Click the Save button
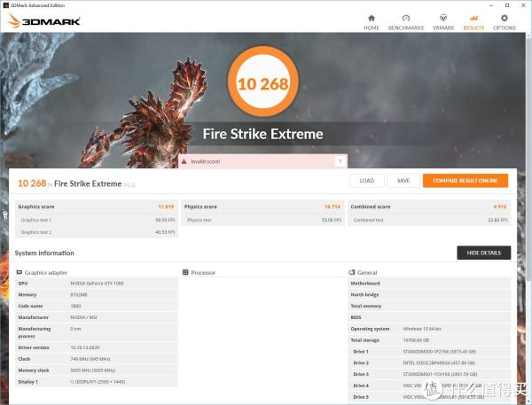This screenshot has height=405, width=532. [403, 181]
